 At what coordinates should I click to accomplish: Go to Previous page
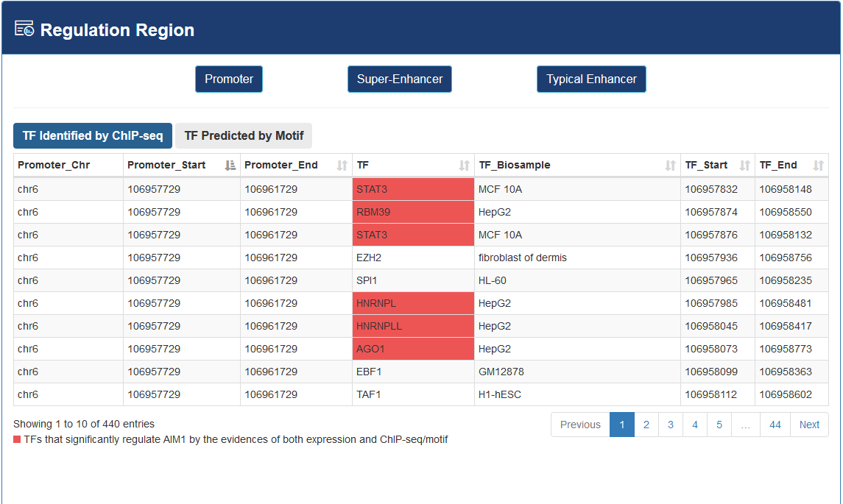[580, 425]
